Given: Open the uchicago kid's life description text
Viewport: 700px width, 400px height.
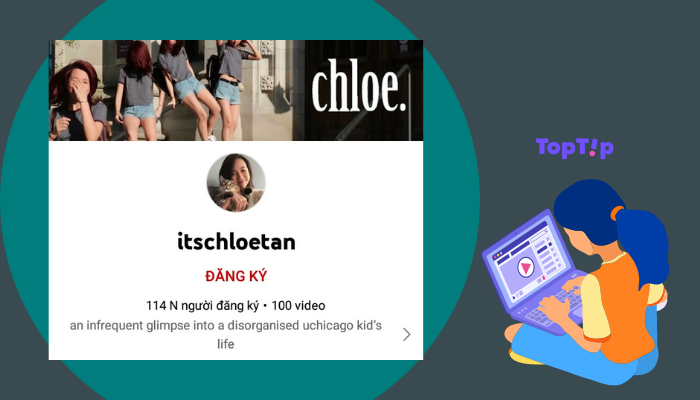Looking at the screenshot, I should coord(225,334).
